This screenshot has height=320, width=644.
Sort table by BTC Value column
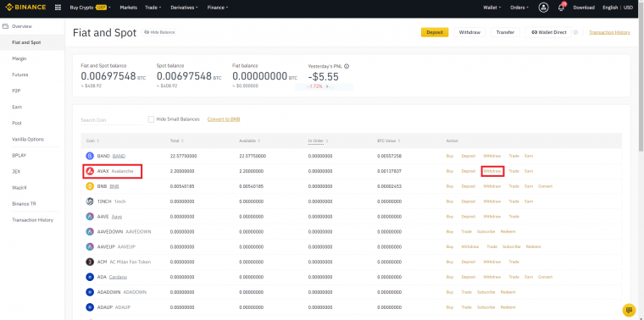coord(388,141)
